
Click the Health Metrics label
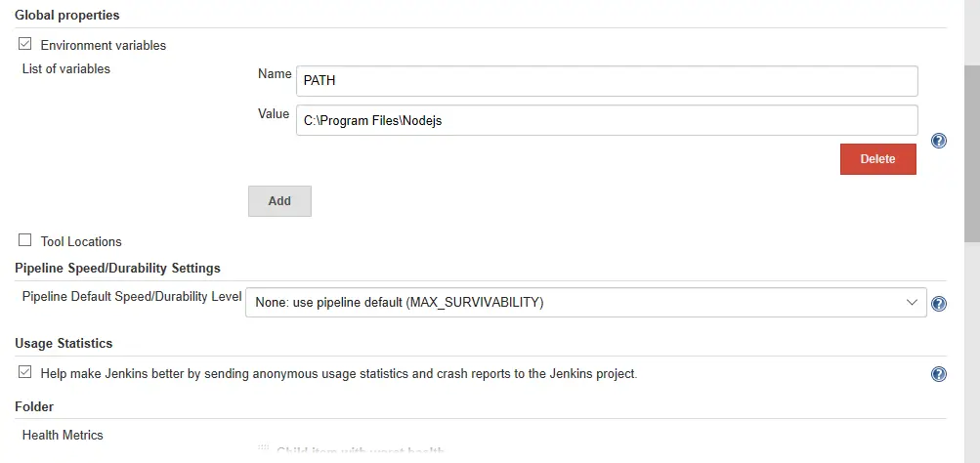(x=63, y=435)
